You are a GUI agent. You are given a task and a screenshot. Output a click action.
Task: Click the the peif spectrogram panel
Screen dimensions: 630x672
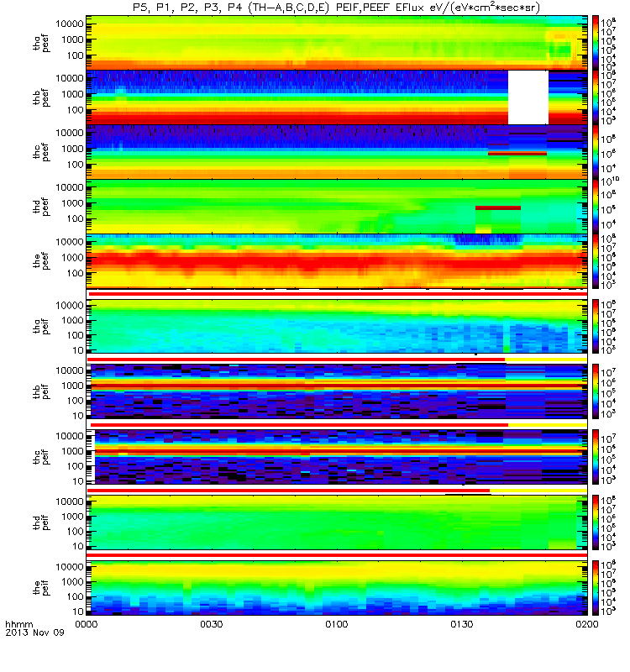click(x=337, y=587)
